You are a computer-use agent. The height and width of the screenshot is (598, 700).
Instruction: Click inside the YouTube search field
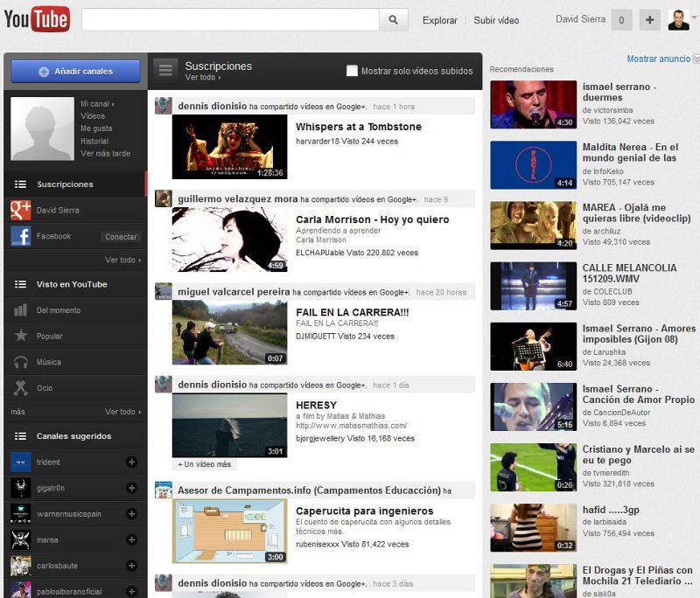(230, 20)
